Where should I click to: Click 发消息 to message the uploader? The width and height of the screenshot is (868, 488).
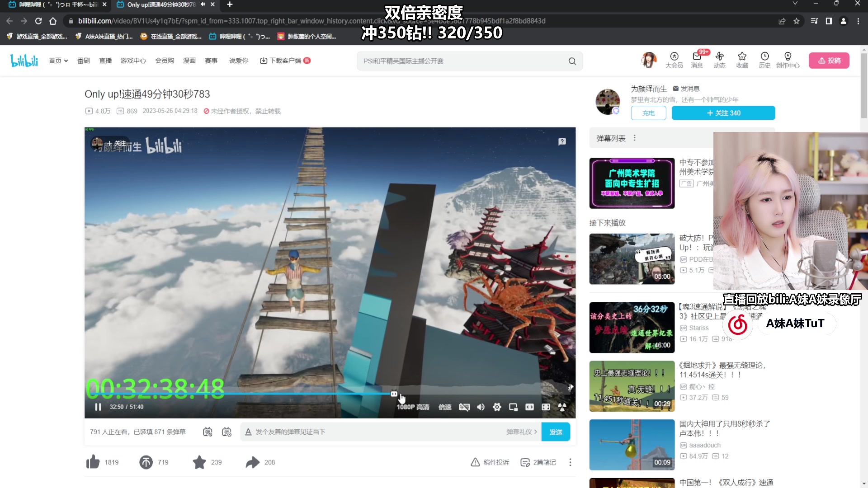[x=686, y=89]
